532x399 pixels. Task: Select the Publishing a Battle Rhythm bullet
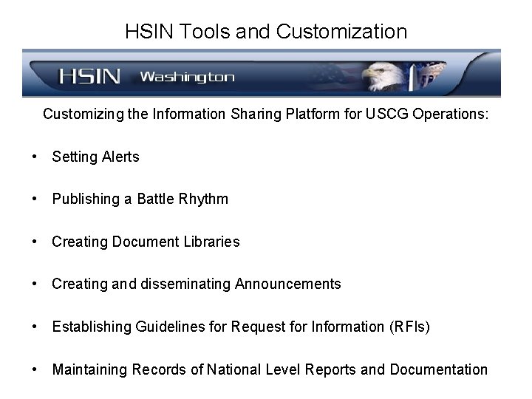[x=140, y=199]
